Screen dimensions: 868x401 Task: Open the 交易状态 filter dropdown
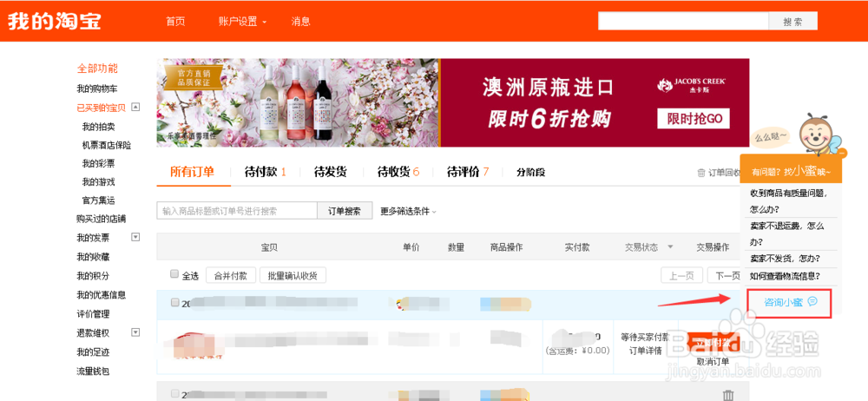click(x=648, y=247)
